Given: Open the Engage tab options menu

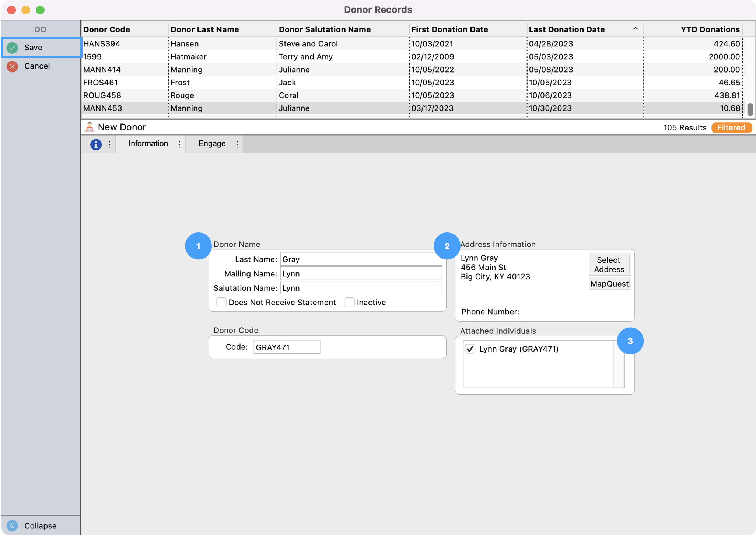Looking at the screenshot, I should (x=237, y=144).
